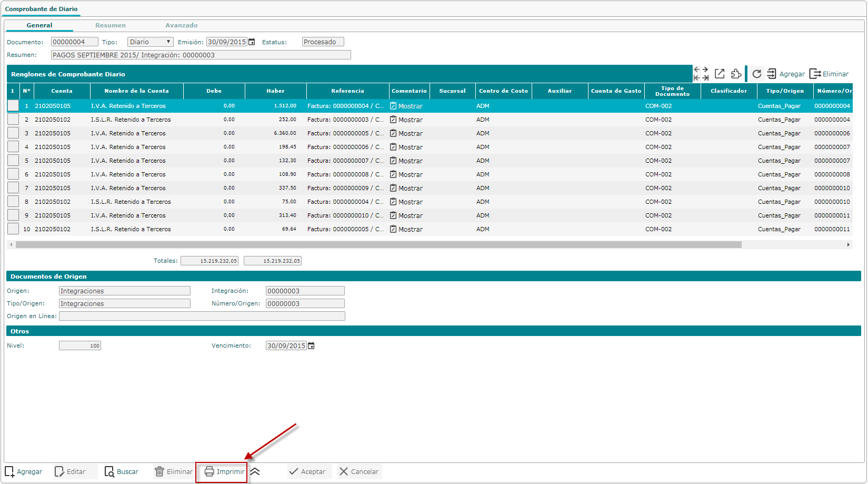
Task: Click the export/open external icon above the table
Action: point(720,74)
